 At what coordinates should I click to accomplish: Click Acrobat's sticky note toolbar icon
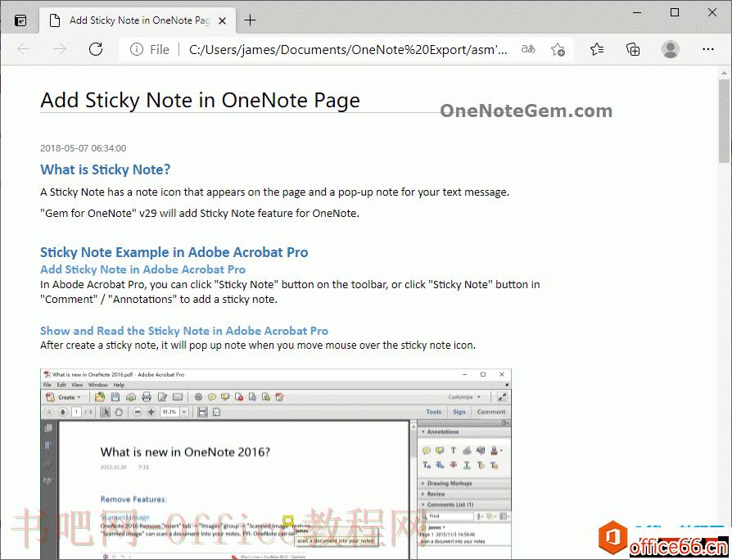(x=212, y=397)
